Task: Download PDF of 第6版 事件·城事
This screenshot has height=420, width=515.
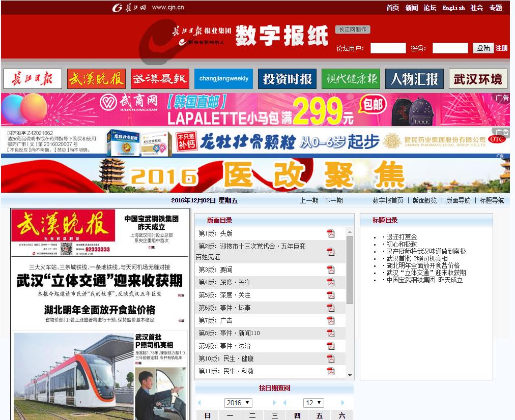Action: [331, 308]
